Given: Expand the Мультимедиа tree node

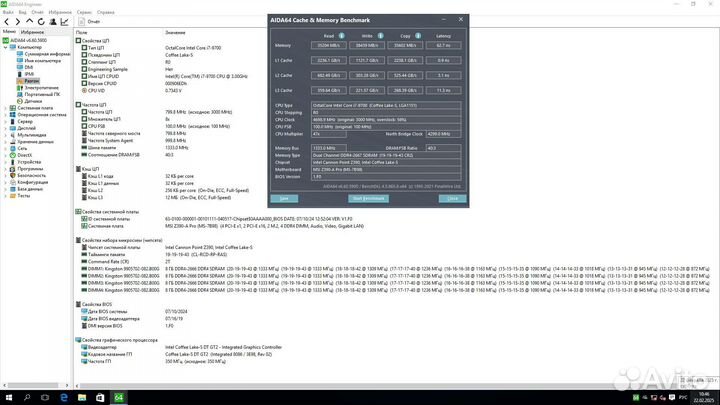Looking at the screenshot, I should (6, 135).
